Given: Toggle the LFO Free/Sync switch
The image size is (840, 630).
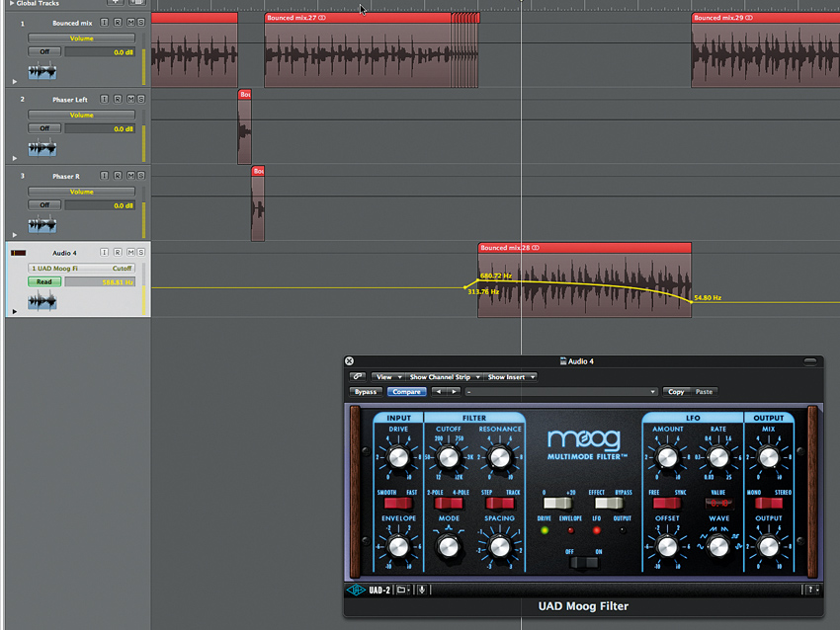Looking at the screenshot, I should 667,504.
